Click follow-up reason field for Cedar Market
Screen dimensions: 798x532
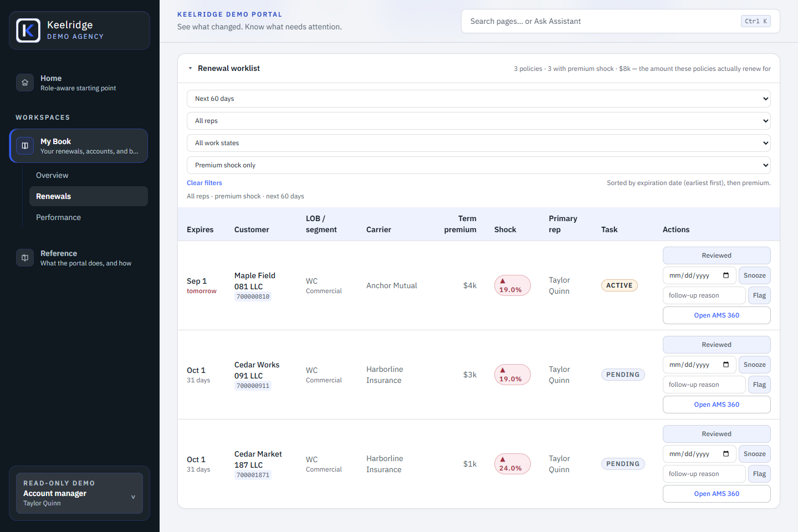tap(704, 474)
